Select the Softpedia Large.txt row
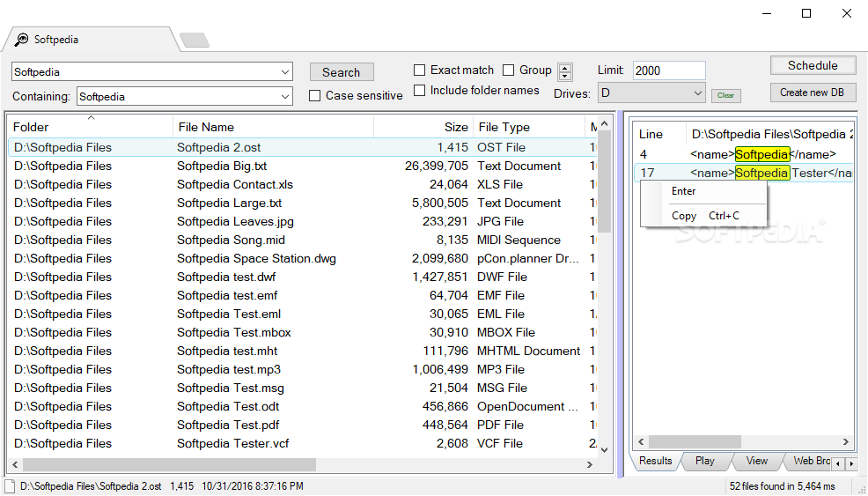The height and width of the screenshot is (496, 868). click(x=303, y=203)
